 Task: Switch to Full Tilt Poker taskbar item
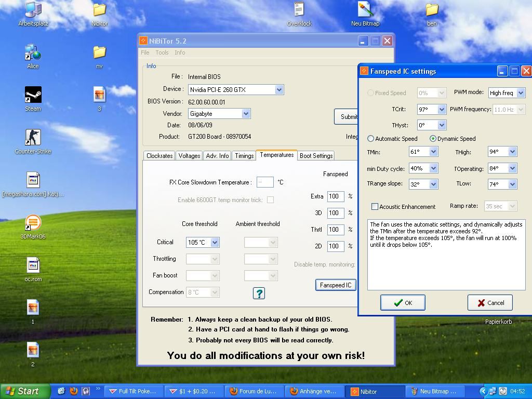(134, 391)
